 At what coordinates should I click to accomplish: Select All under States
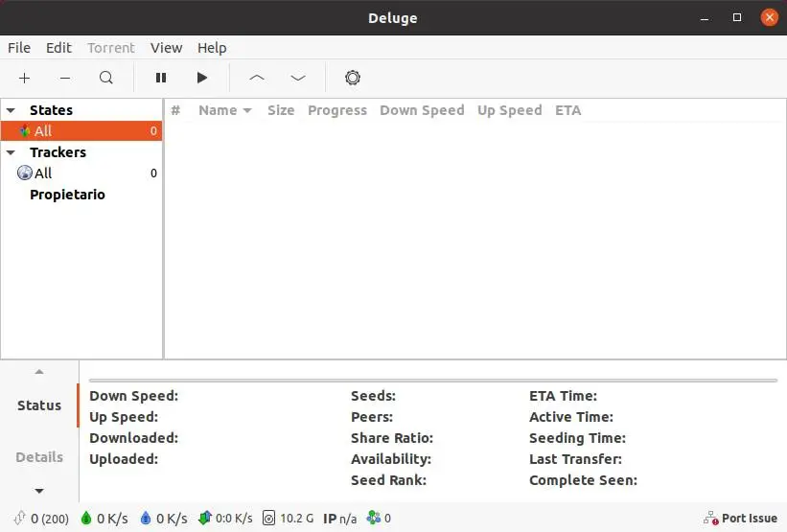tap(81, 131)
